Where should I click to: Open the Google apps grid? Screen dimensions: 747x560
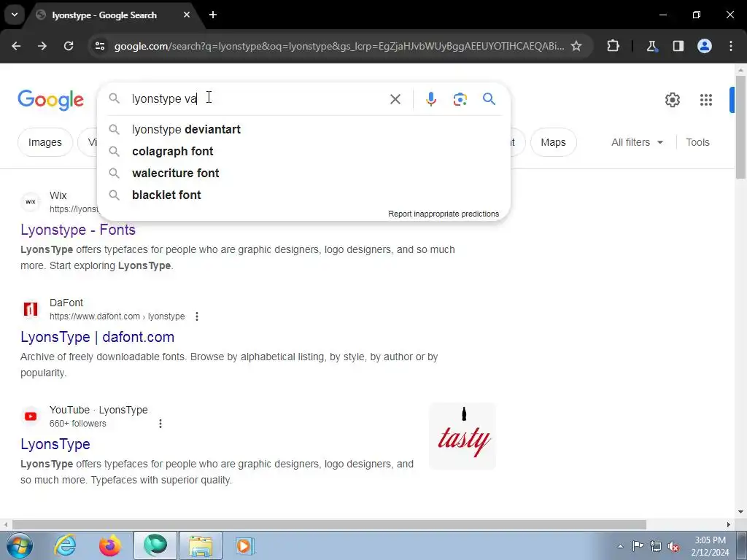pos(706,99)
